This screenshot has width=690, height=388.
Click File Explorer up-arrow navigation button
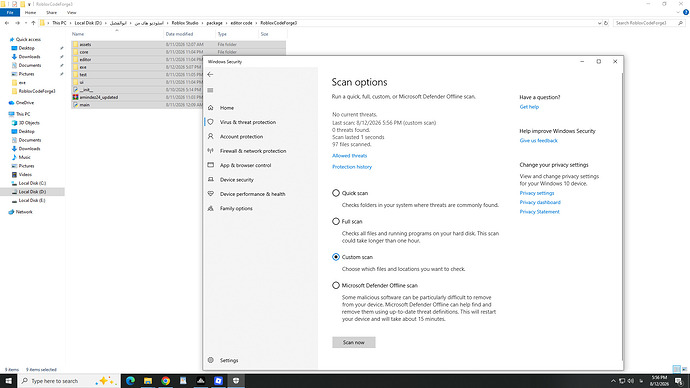pyautogui.click(x=33, y=23)
